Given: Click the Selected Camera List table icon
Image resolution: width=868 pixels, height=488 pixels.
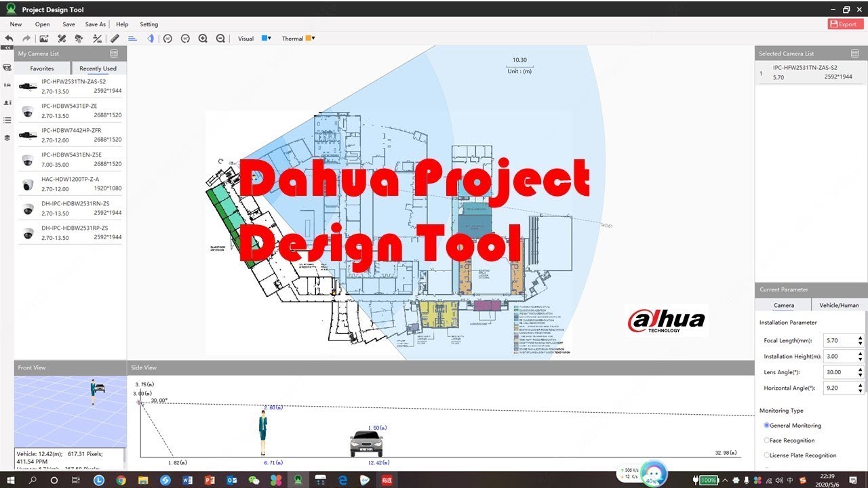Looking at the screenshot, I should 854,54.
